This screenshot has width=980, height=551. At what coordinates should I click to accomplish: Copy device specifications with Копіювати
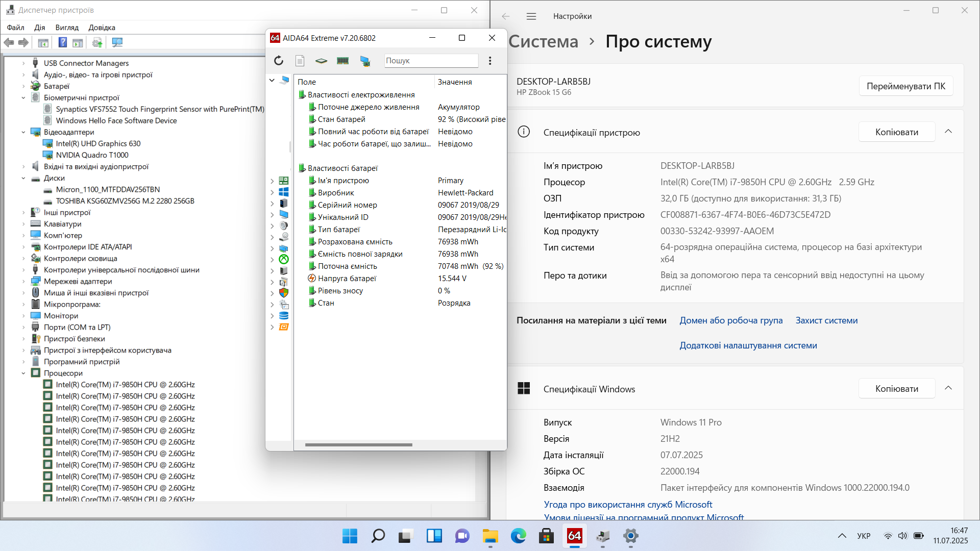pos(897,132)
